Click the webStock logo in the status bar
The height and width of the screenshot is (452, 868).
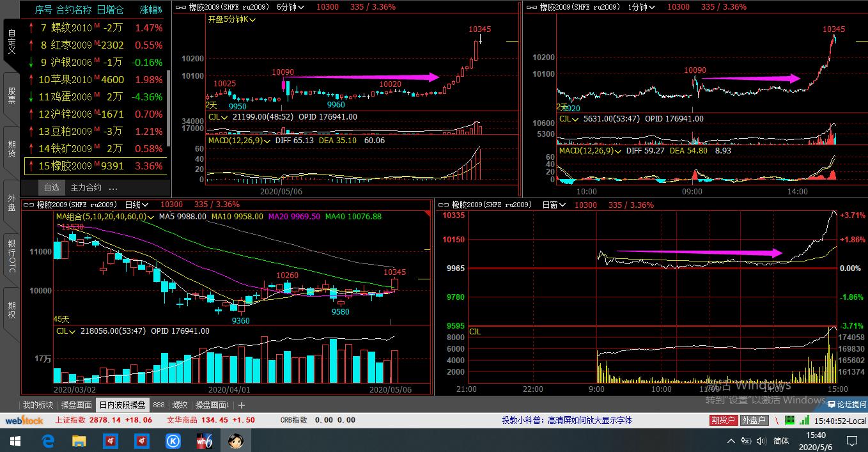[24, 420]
